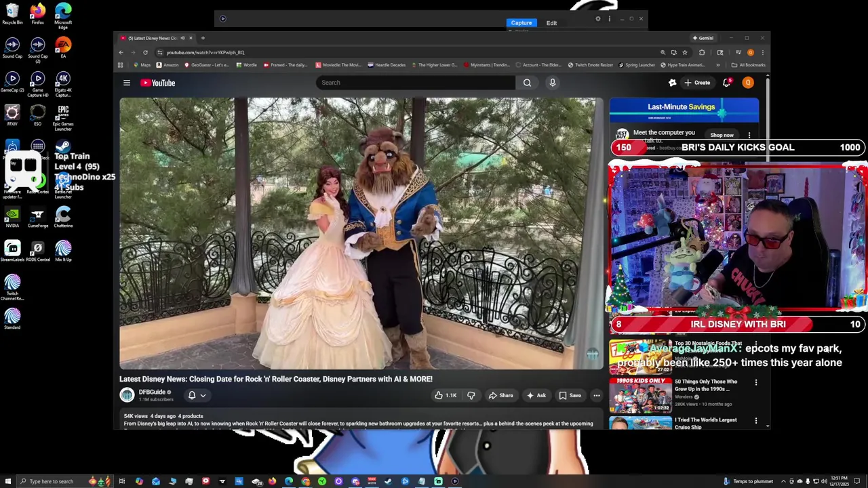Image resolution: width=868 pixels, height=488 pixels.
Task: Open options for the World's Largest Cruise Ship video
Action: [756, 421]
